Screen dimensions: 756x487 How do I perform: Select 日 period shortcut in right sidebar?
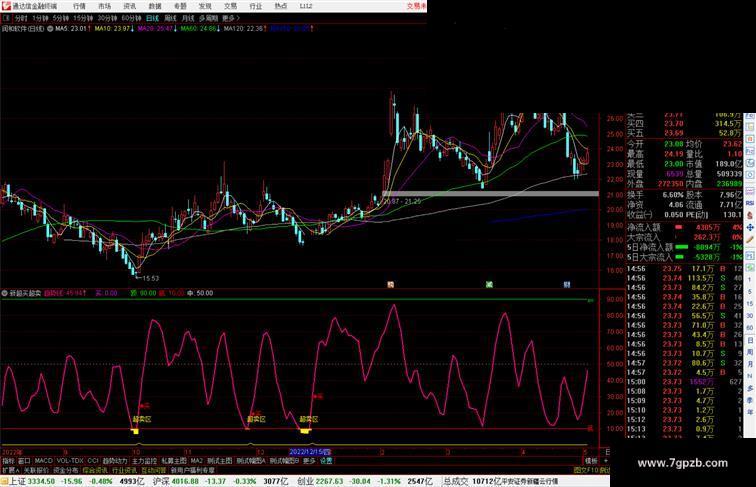(x=750, y=340)
